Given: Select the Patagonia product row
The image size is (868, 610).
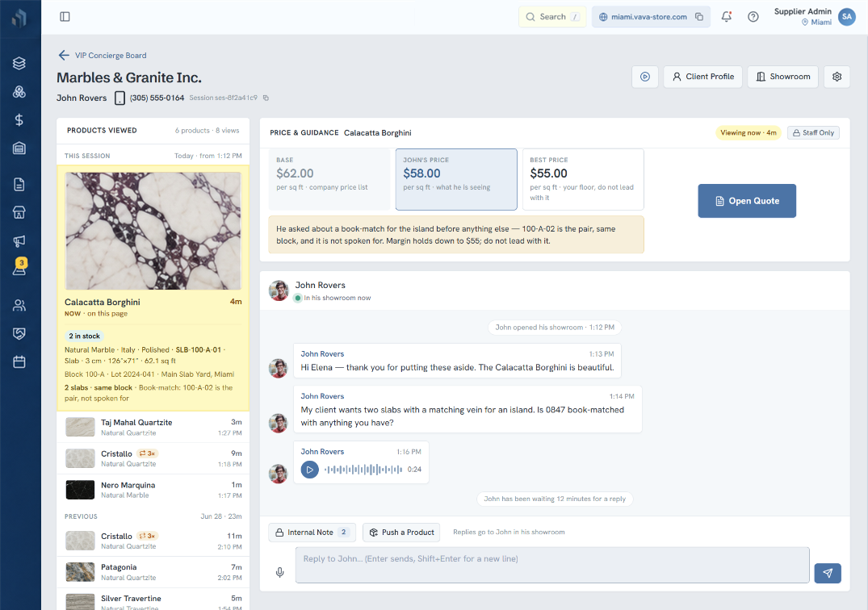Looking at the screenshot, I should click(153, 572).
